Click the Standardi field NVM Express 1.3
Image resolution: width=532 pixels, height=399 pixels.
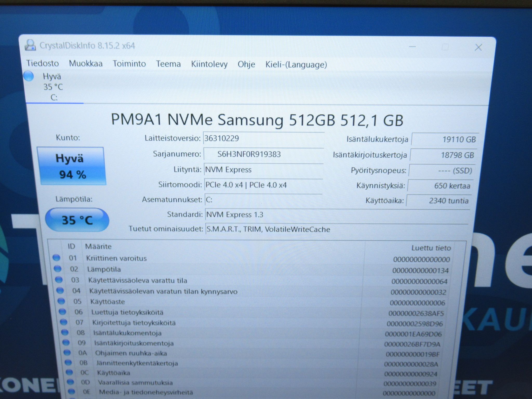point(337,215)
